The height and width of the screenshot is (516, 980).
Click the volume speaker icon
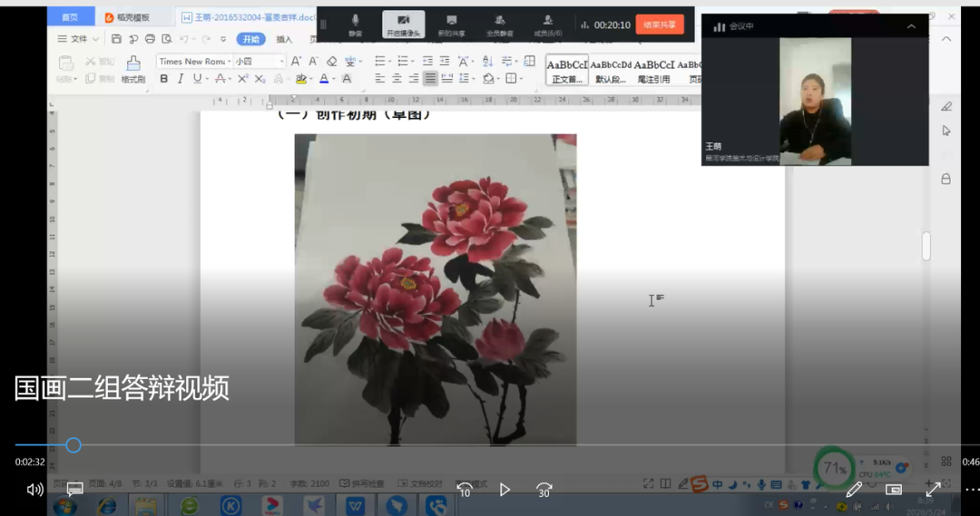[34, 490]
